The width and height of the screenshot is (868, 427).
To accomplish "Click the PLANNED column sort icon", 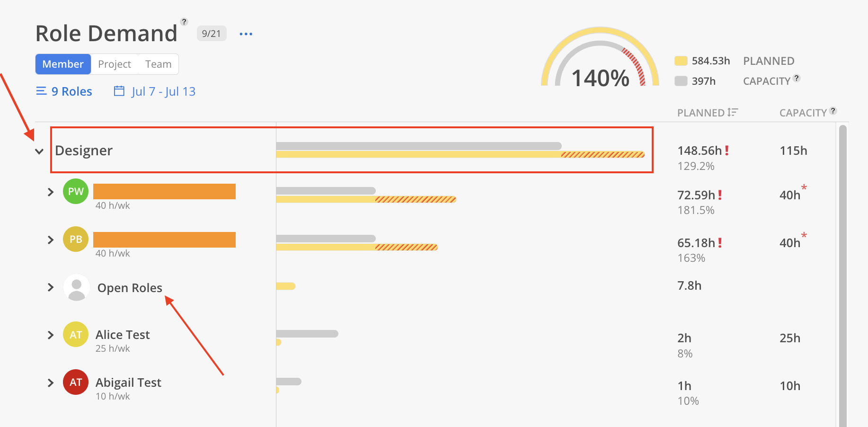I will 733,112.
